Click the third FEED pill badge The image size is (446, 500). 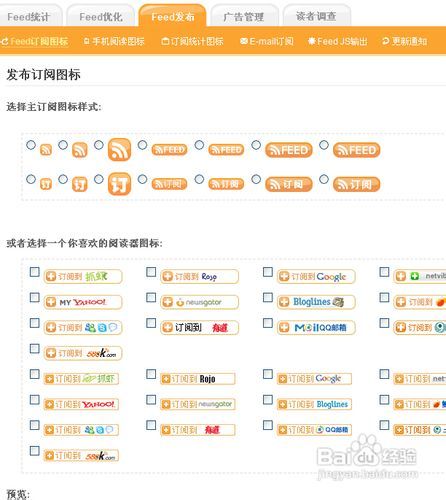pyautogui.click(x=289, y=150)
